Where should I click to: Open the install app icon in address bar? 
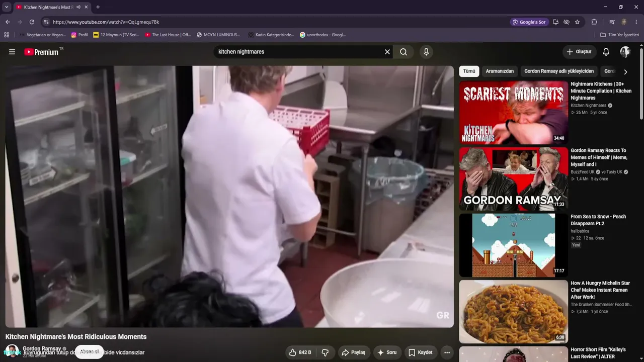(x=555, y=22)
